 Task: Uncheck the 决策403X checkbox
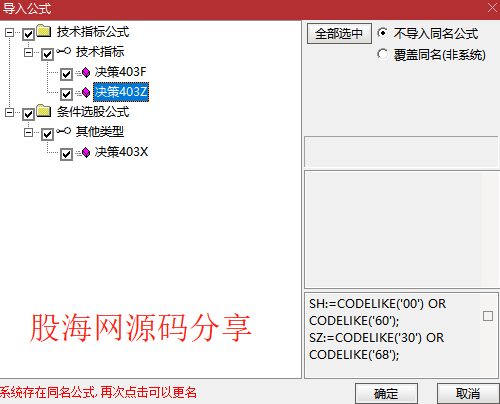[66, 154]
